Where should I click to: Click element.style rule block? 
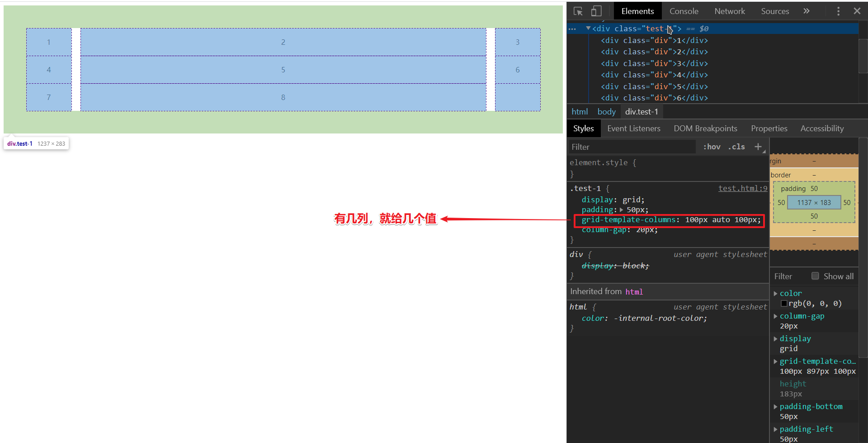pyautogui.click(x=667, y=168)
